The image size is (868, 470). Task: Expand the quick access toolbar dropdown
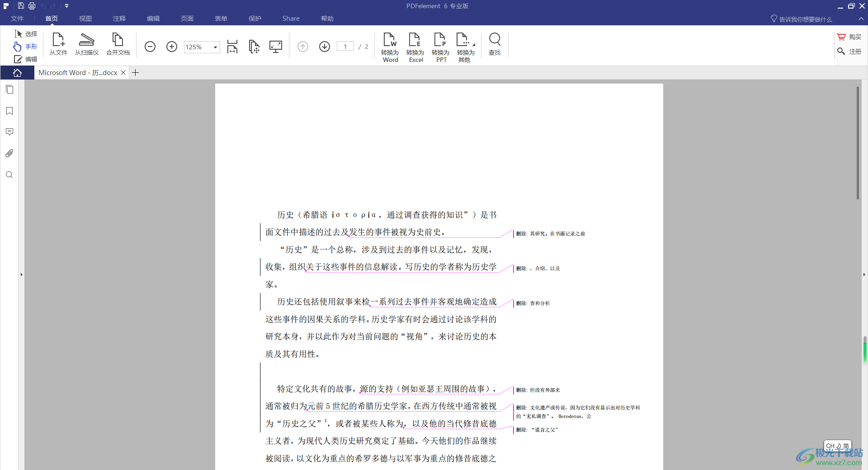(x=66, y=6)
